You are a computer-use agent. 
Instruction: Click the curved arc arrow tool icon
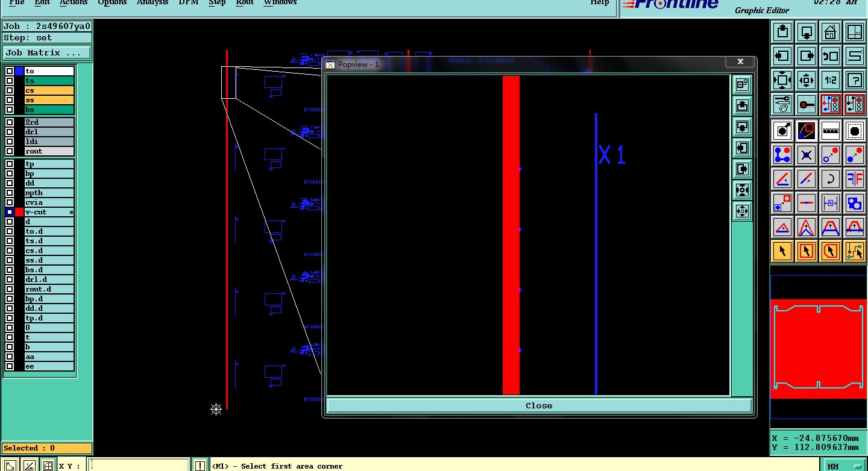[831, 179]
